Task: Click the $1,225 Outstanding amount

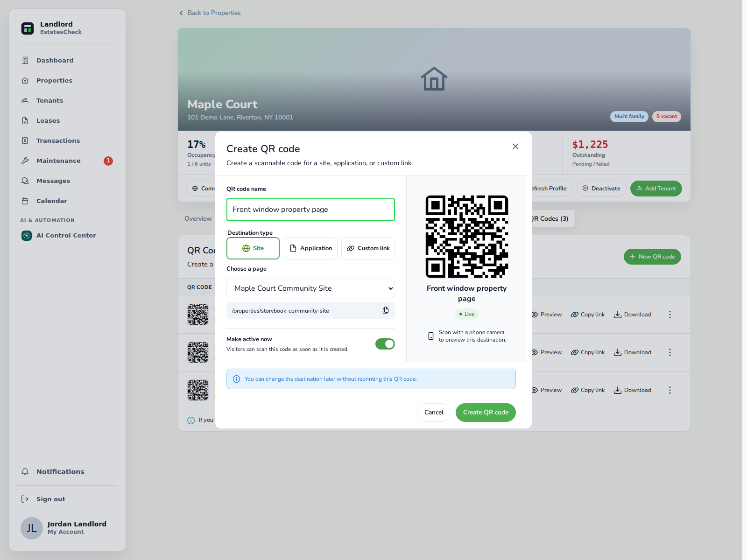Action: (x=590, y=145)
